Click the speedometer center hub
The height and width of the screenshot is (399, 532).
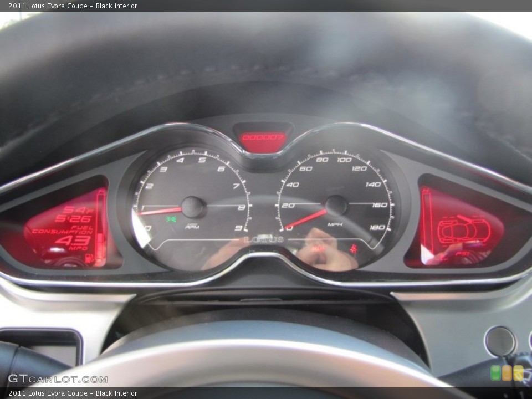(336, 205)
